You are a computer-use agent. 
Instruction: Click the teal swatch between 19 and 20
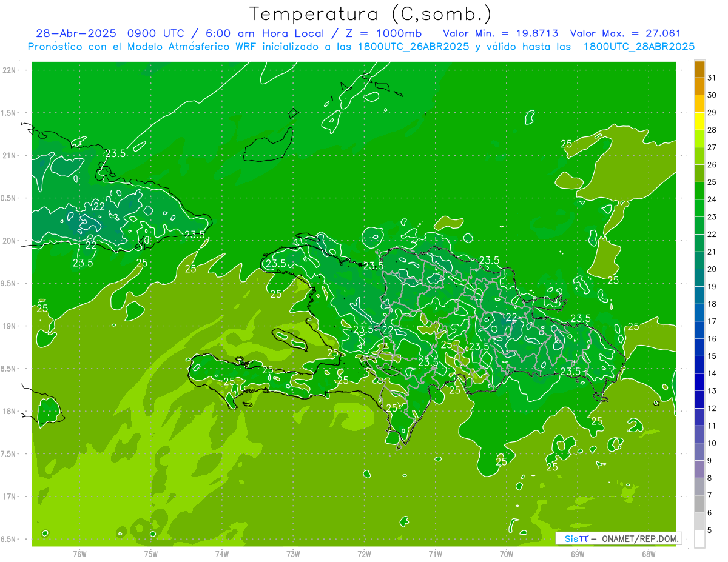coord(699,278)
